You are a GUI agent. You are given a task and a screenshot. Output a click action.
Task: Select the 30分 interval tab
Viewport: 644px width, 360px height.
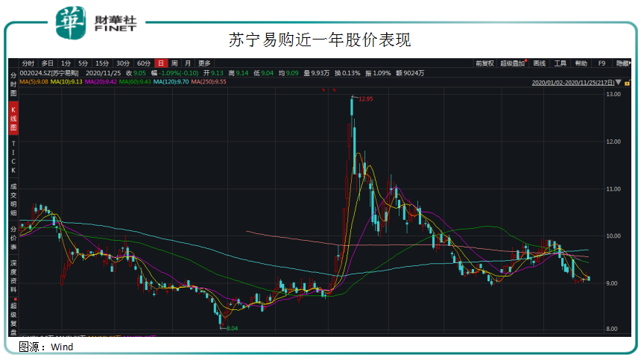click(123, 63)
